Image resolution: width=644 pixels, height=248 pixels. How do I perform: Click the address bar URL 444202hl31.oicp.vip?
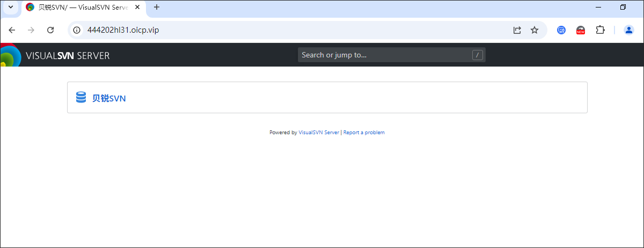pos(123,30)
